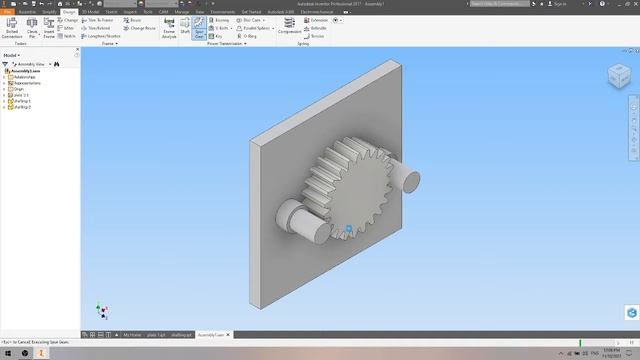Image resolution: width=640 pixels, height=360 pixels.
Task: Open Frame Analysis
Action: pos(169,28)
